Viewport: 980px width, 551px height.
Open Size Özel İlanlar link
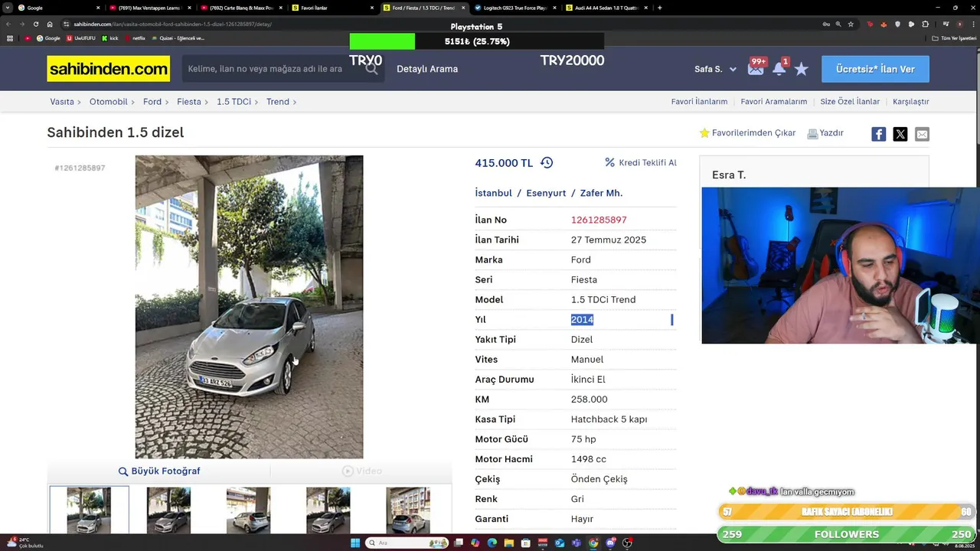click(x=850, y=101)
